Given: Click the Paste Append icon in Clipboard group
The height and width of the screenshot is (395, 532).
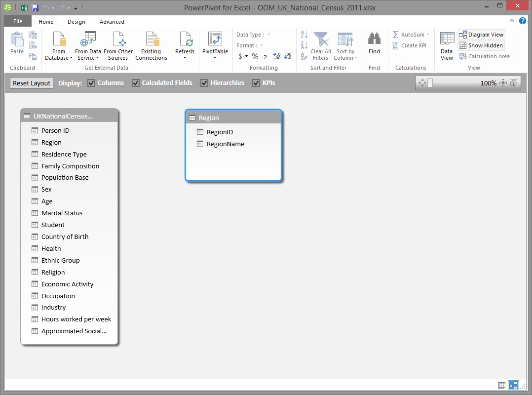Looking at the screenshot, I should (33, 35).
